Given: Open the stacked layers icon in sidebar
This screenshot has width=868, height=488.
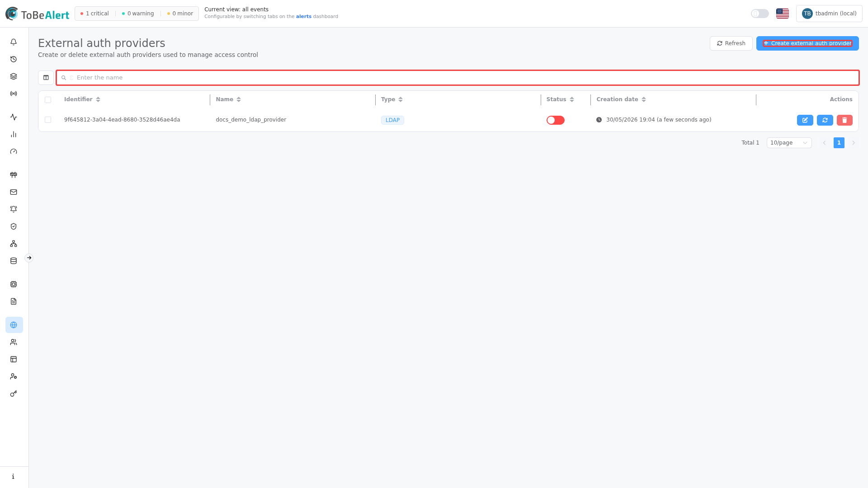Looking at the screenshot, I should click(14, 76).
